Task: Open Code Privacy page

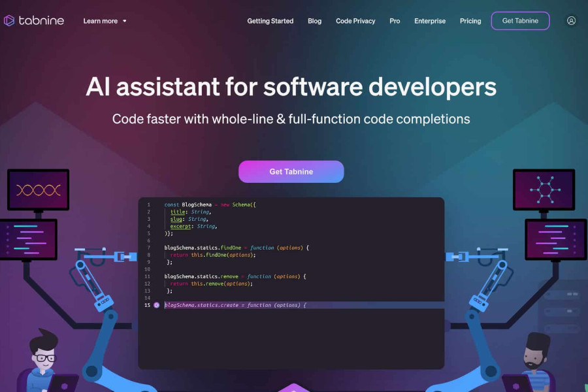Action: (355, 21)
